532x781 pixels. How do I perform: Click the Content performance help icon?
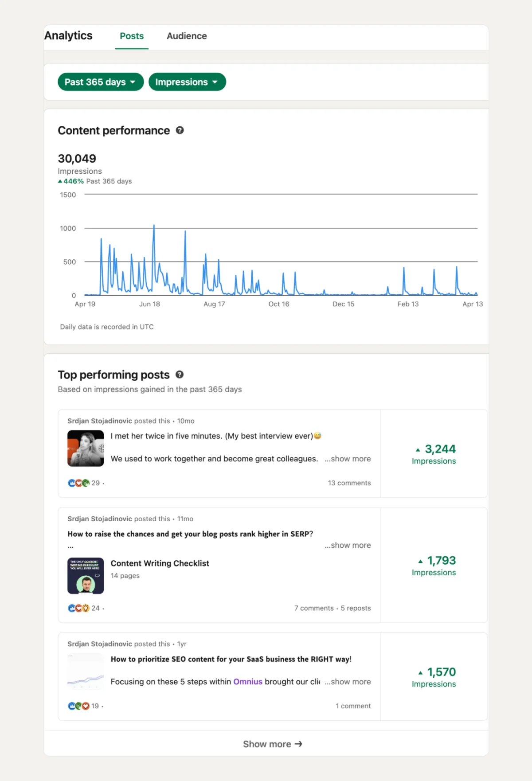click(x=180, y=130)
